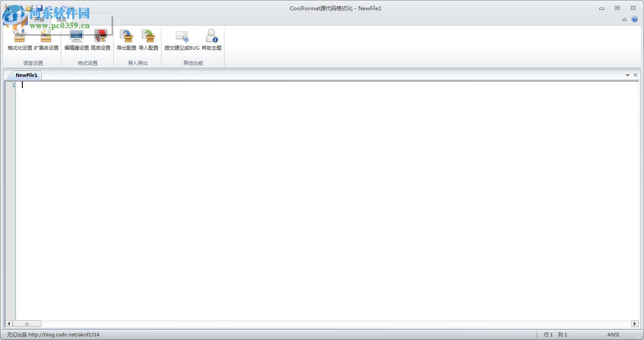
Task: Click line number 1 in the gutter
Action: coord(13,85)
